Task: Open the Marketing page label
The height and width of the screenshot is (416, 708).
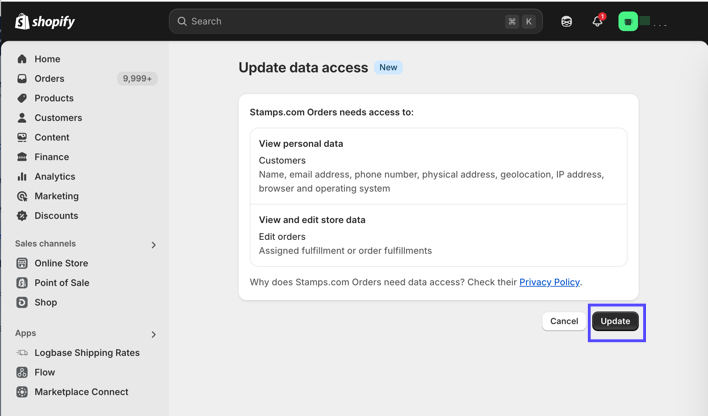Action: (56, 196)
